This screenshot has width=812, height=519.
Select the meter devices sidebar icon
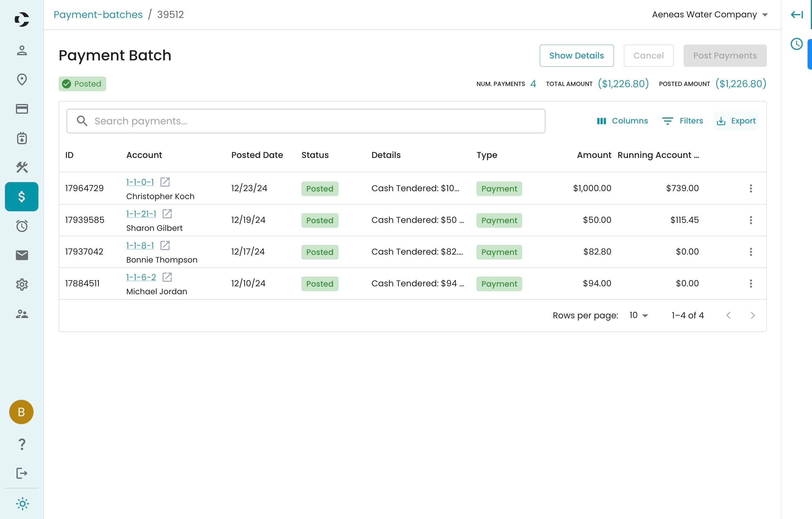pos(22,138)
